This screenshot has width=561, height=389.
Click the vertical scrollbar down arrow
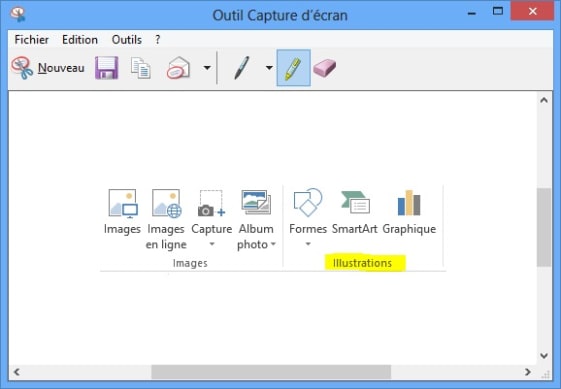pos(544,356)
